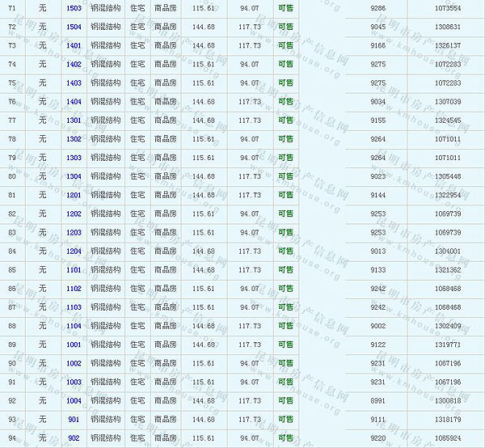
Task: Select room 1401 link
Action: [x=74, y=45]
